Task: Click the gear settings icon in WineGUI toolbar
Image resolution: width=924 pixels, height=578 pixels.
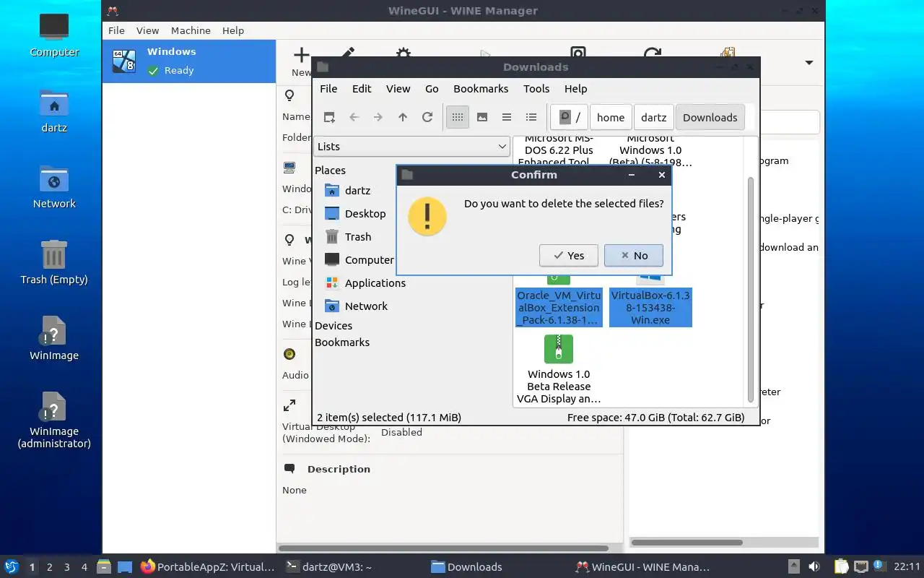Action: click(404, 53)
